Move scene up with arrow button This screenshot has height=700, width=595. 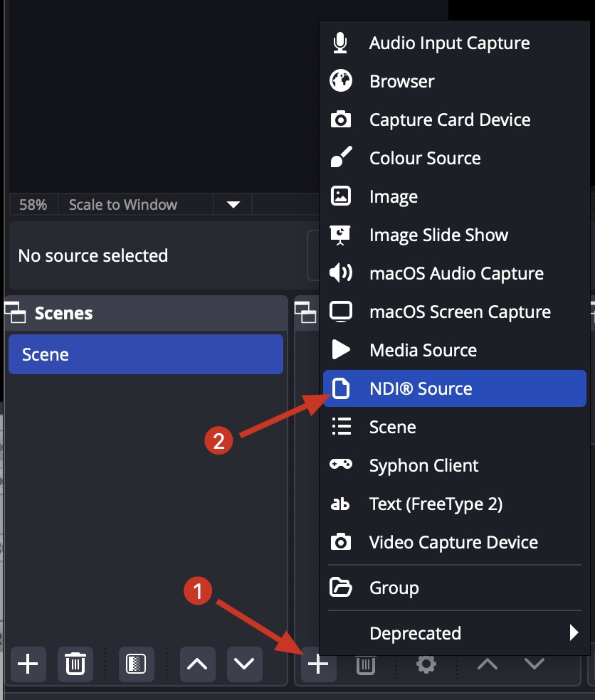(x=197, y=664)
